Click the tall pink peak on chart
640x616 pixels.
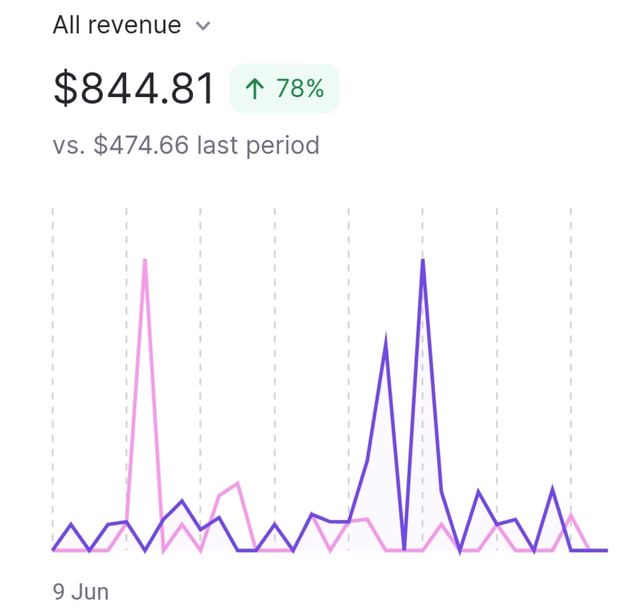click(145, 261)
